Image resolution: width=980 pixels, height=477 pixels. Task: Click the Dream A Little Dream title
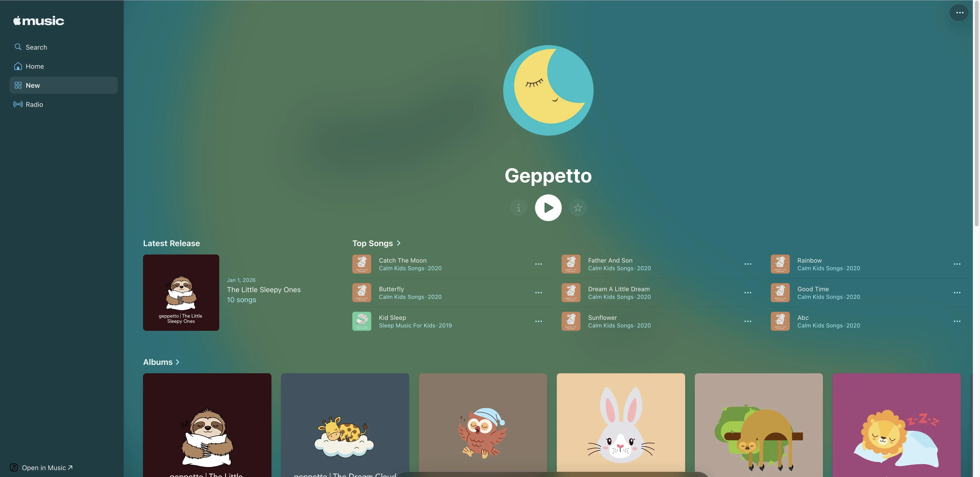619,289
